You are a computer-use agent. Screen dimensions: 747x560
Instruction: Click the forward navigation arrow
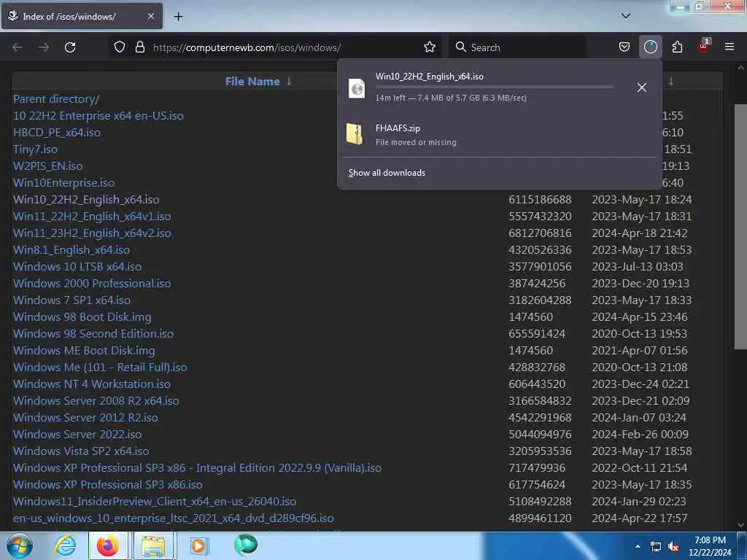44,47
